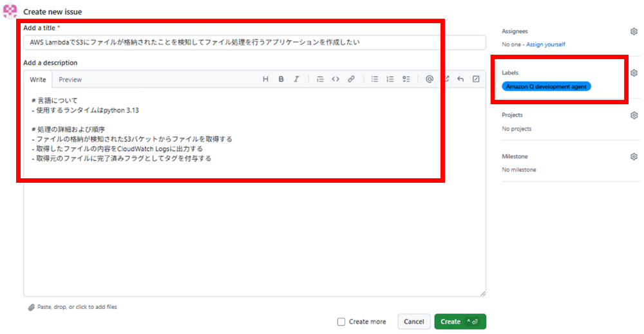Mention a user with the @ icon
Screen dimensions: 644x334
coord(429,79)
